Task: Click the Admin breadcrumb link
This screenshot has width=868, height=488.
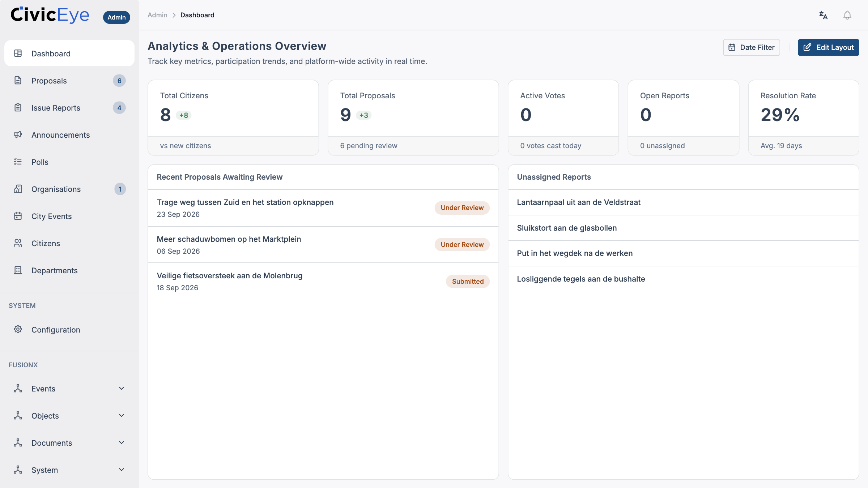Action: coord(157,15)
